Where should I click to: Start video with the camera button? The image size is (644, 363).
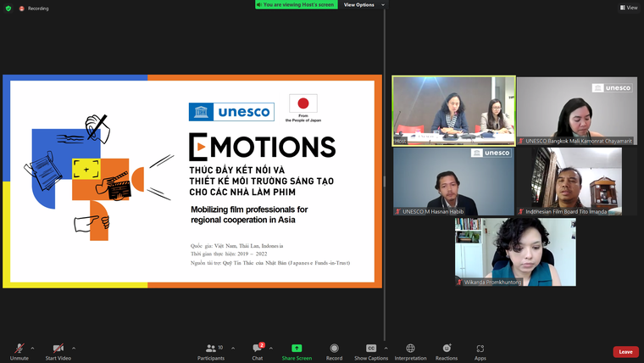point(58,350)
